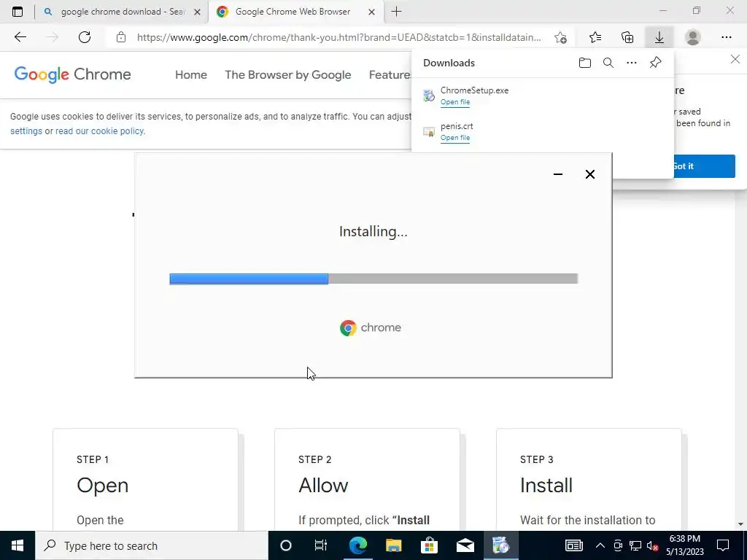Minimize the Chrome installer dialog
This screenshot has height=560, width=747.
click(x=558, y=174)
